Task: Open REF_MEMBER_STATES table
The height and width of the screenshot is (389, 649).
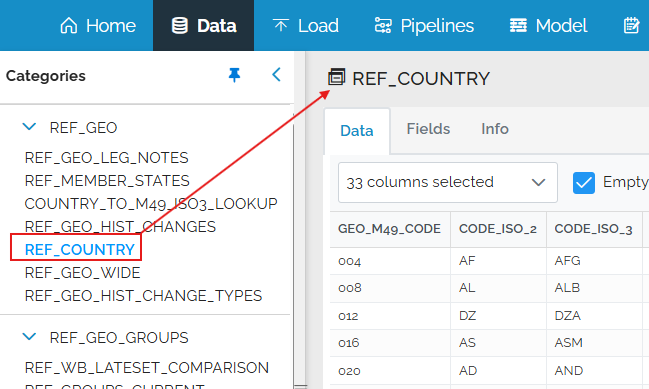Action: click(107, 181)
